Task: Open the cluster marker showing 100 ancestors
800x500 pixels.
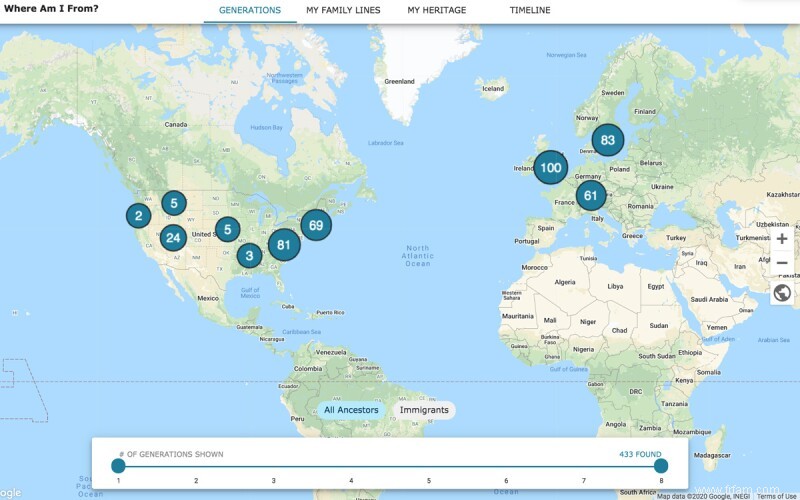Action: point(550,168)
